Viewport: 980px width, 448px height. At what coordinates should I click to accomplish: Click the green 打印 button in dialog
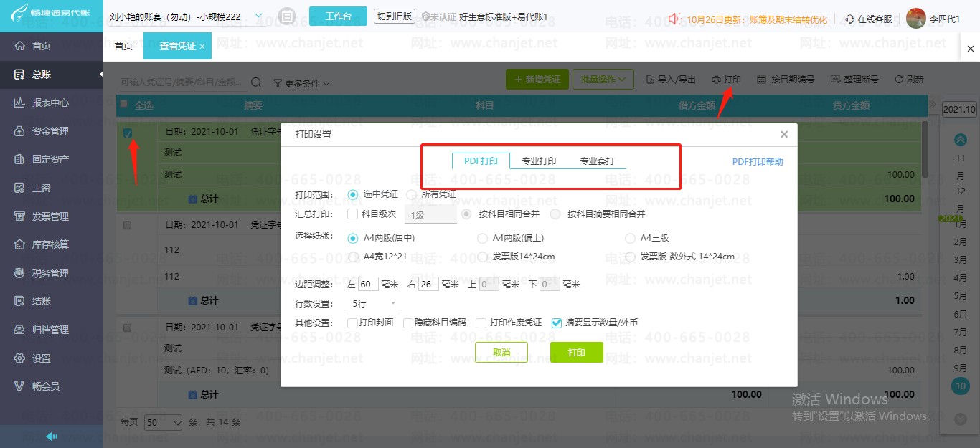pos(576,353)
